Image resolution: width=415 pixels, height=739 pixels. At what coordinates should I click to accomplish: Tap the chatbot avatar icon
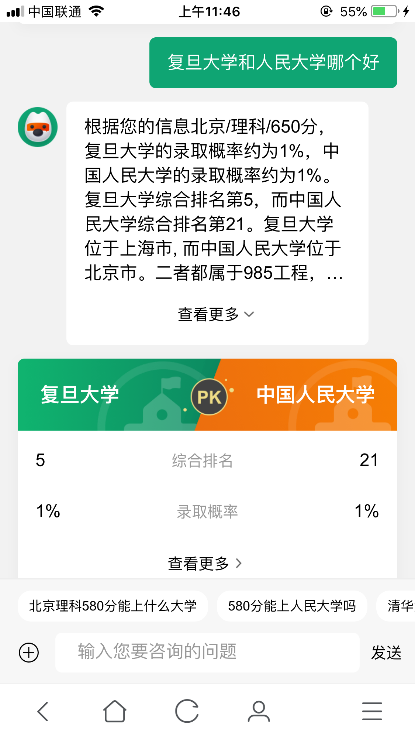tap(38, 127)
